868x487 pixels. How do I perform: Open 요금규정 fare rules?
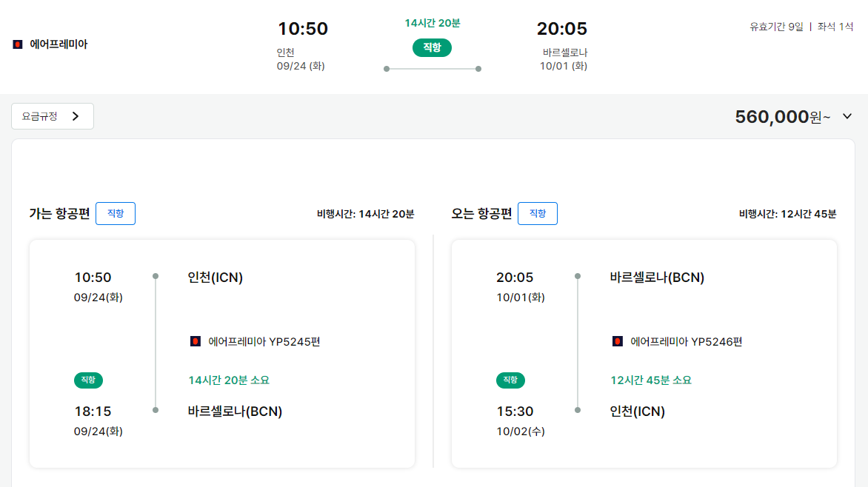[x=53, y=116]
